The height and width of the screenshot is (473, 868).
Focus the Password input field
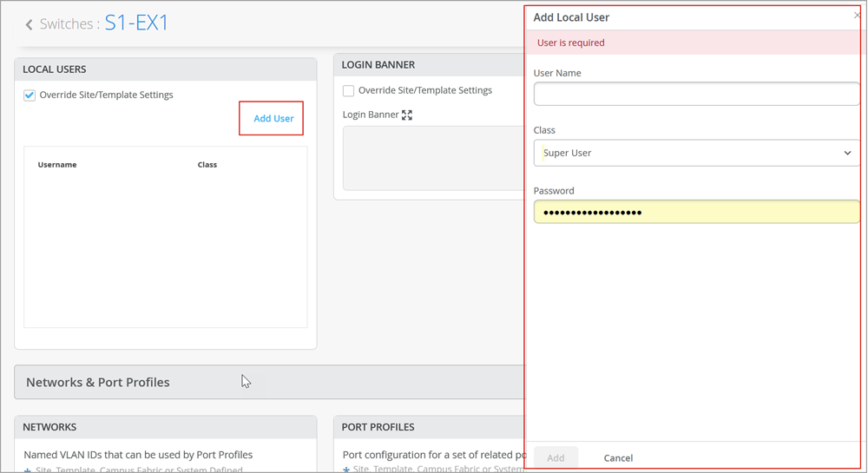coord(696,212)
